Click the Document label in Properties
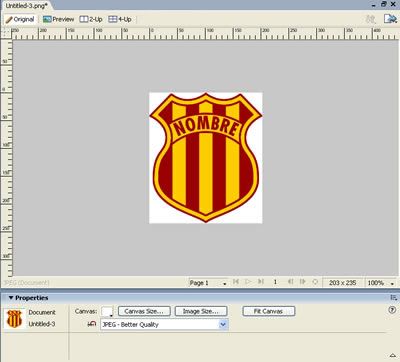This screenshot has width=400, height=362. coord(42,312)
